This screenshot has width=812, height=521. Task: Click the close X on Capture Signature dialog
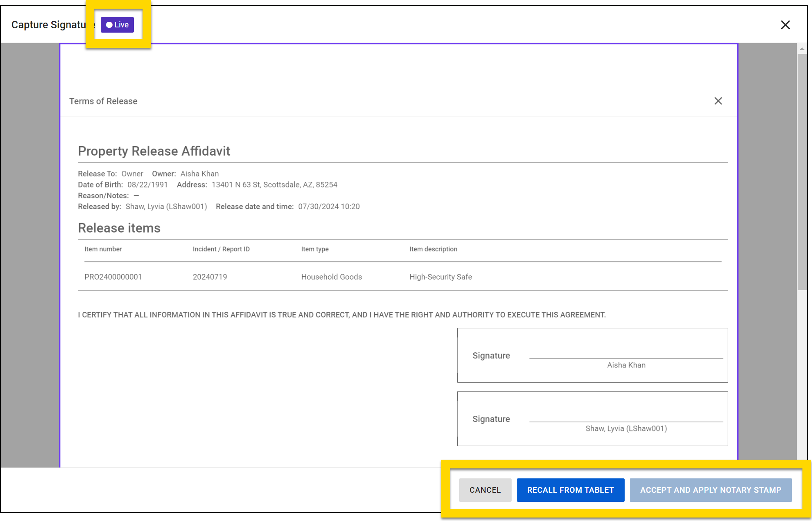(785, 25)
